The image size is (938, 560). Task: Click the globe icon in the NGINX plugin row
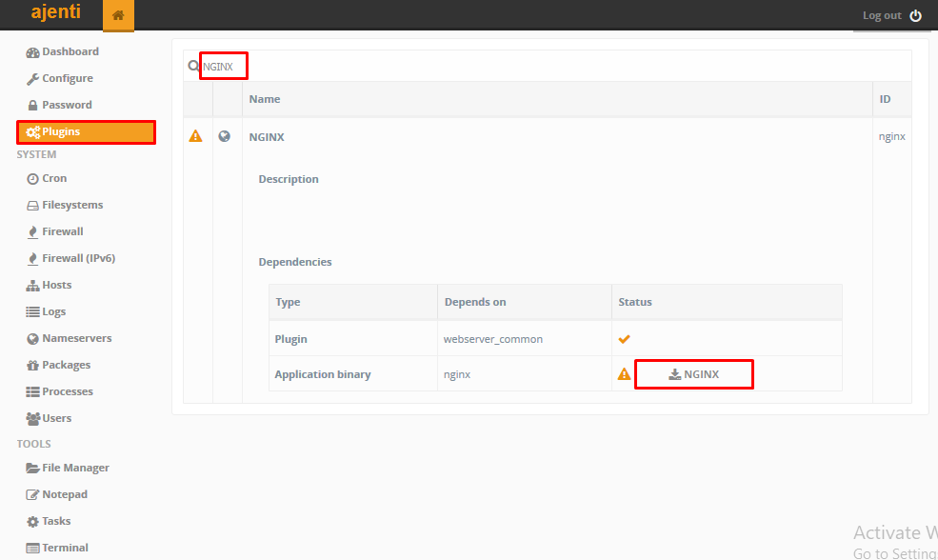(225, 136)
